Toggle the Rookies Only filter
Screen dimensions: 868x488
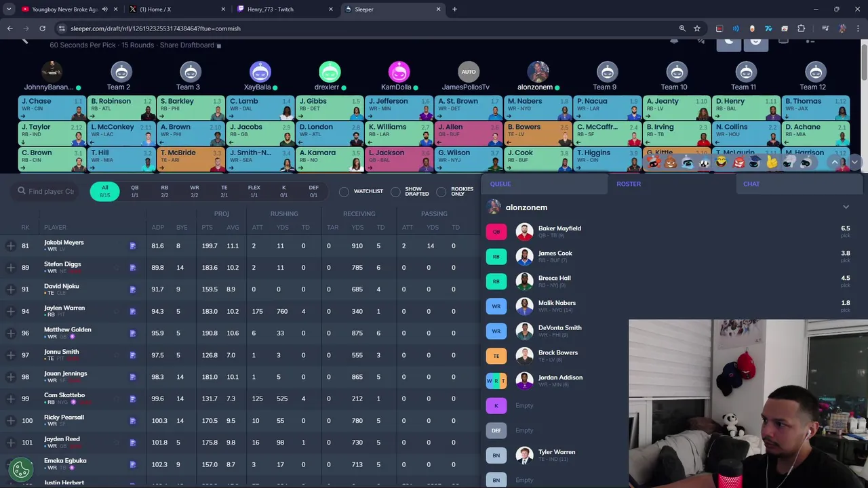click(441, 192)
